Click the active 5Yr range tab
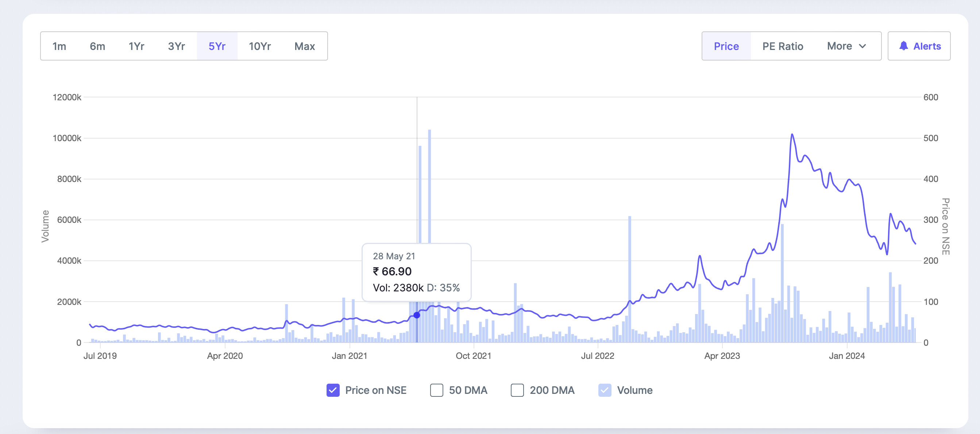980x434 pixels. point(217,46)
